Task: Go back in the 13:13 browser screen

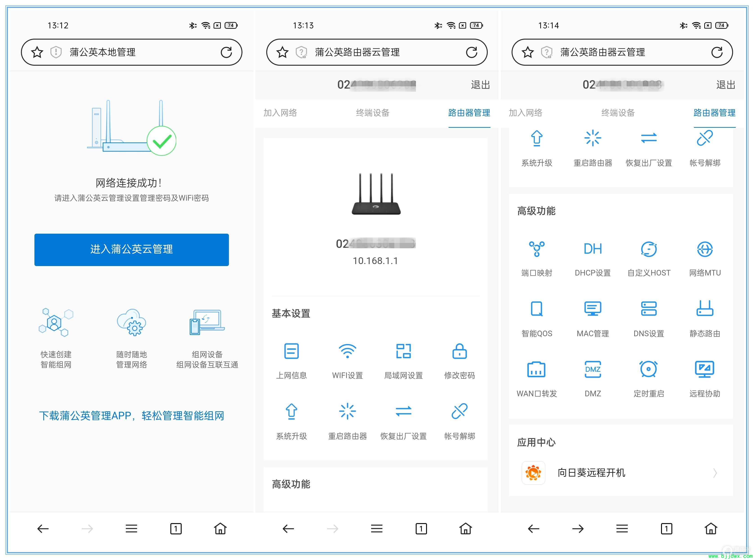Action: coord(288,529)
